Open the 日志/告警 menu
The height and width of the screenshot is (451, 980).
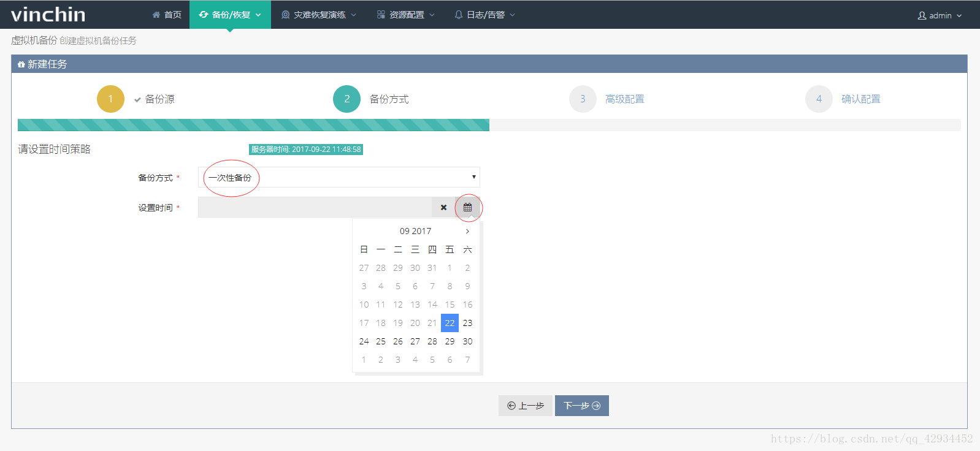484,15
